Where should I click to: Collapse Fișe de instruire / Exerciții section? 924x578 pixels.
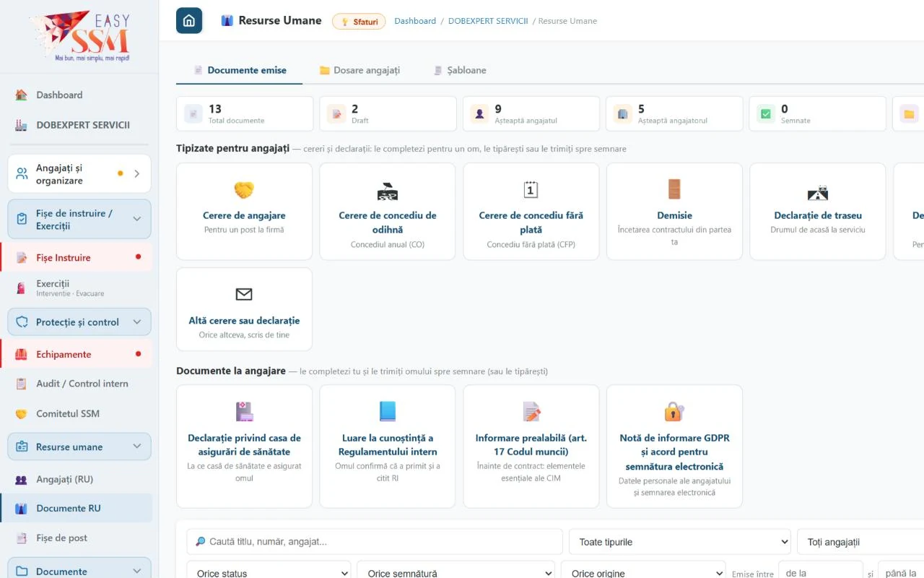point(79,220)
